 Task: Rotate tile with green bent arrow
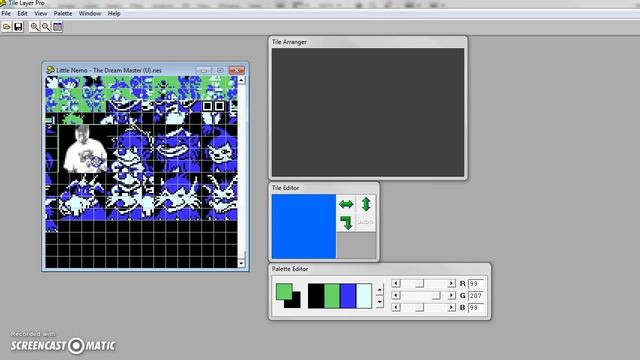[x=346, y=223]
